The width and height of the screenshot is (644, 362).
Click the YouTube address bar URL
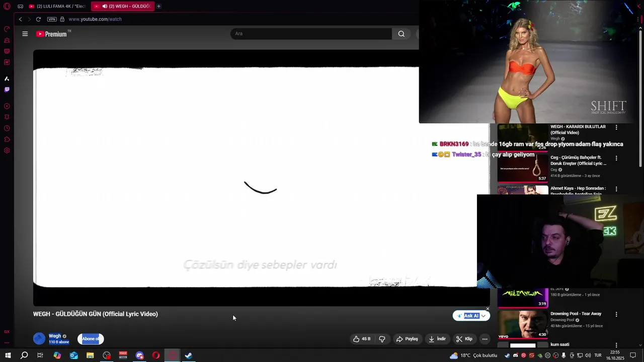pos(95,19)
